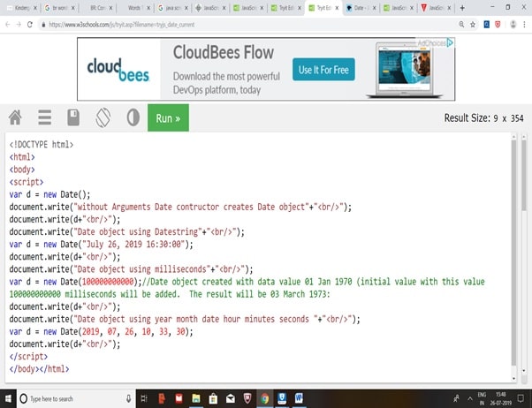Click the page scrollbar at far right
The width and height of the screenshot is (532, 408).
(x=524, y=175)
